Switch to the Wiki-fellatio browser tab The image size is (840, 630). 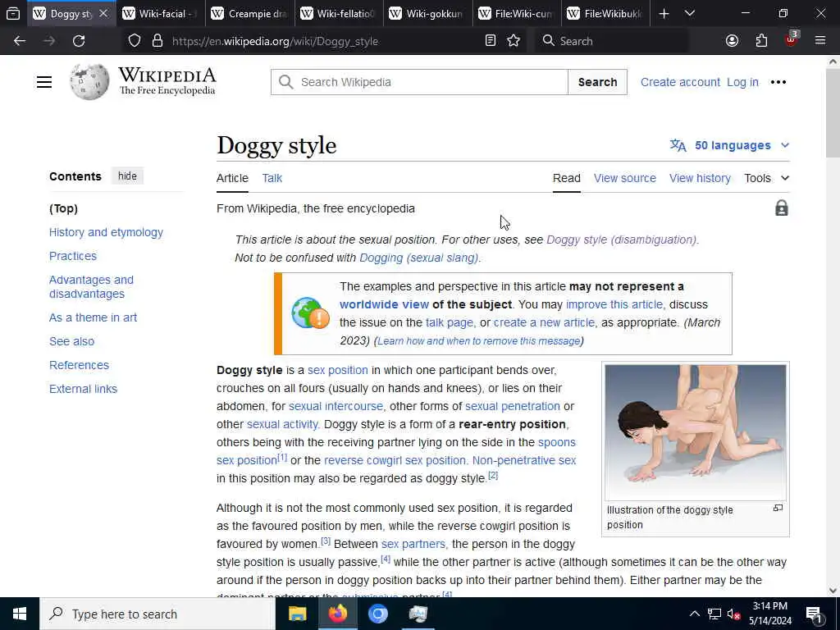(339, 13)
